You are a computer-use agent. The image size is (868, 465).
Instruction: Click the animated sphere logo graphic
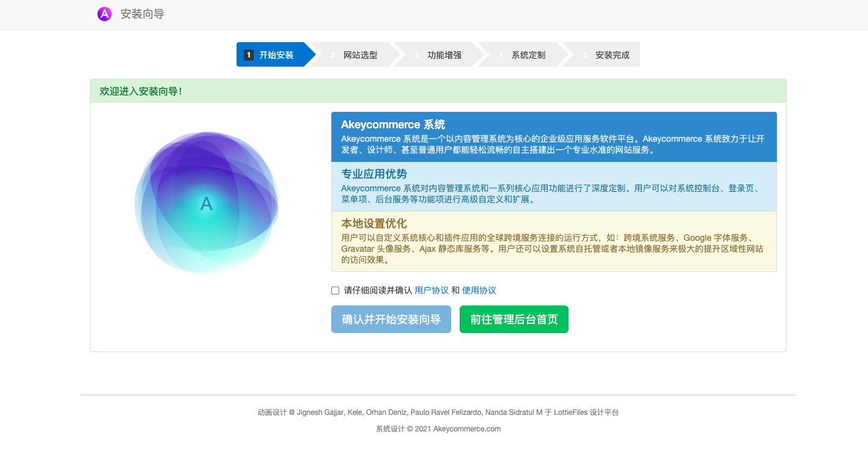[207, 202]
